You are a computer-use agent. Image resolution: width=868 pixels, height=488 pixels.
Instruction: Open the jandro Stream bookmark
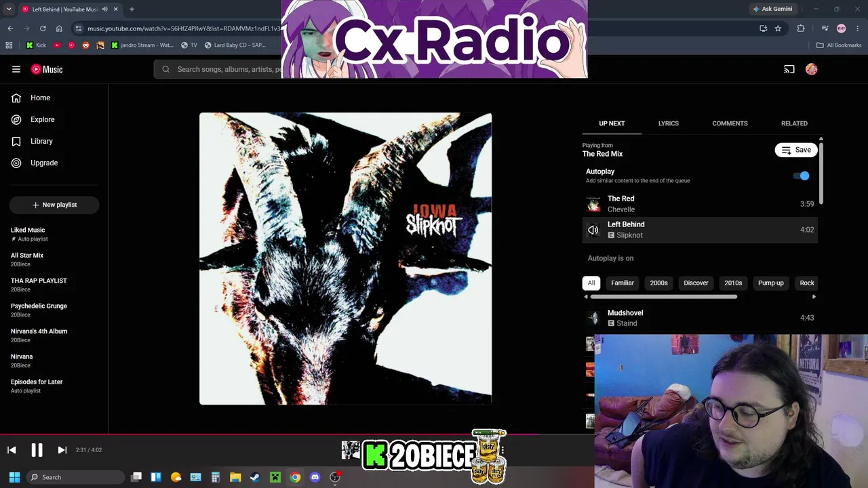[x=142, y=45]
